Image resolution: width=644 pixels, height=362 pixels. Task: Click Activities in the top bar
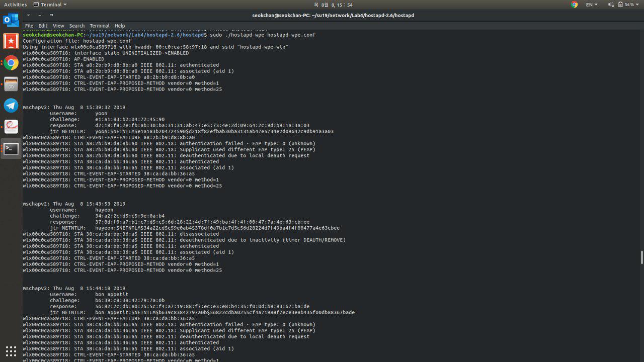15,5
